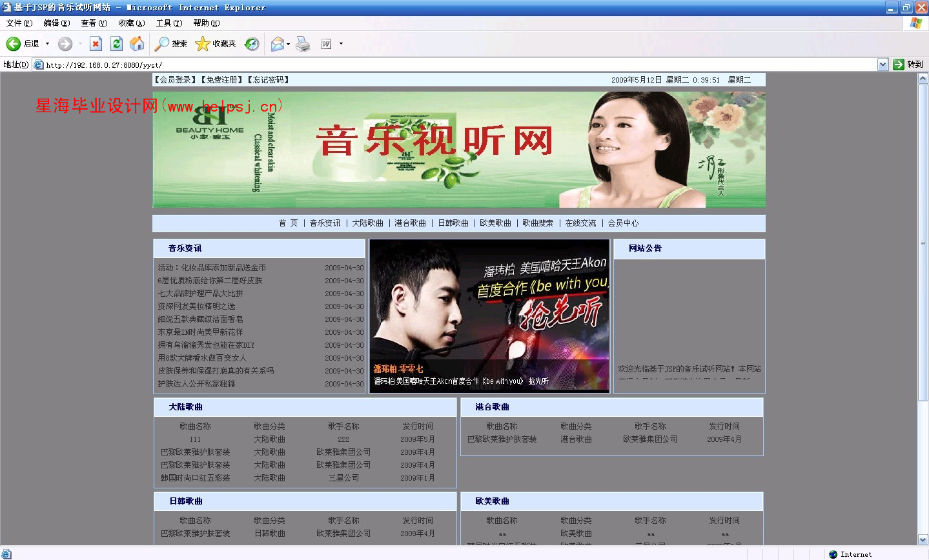Open 日韩歌曲 in the navigation bar
Image resolution: width=929 pixels, height=560 pixels.
tap(453, 223)
